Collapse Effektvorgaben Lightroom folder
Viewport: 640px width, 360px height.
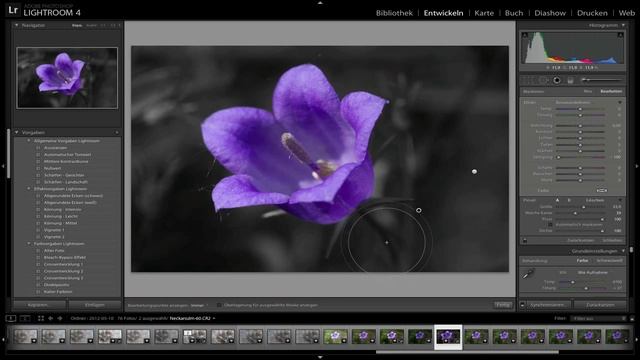pos(29,189)
